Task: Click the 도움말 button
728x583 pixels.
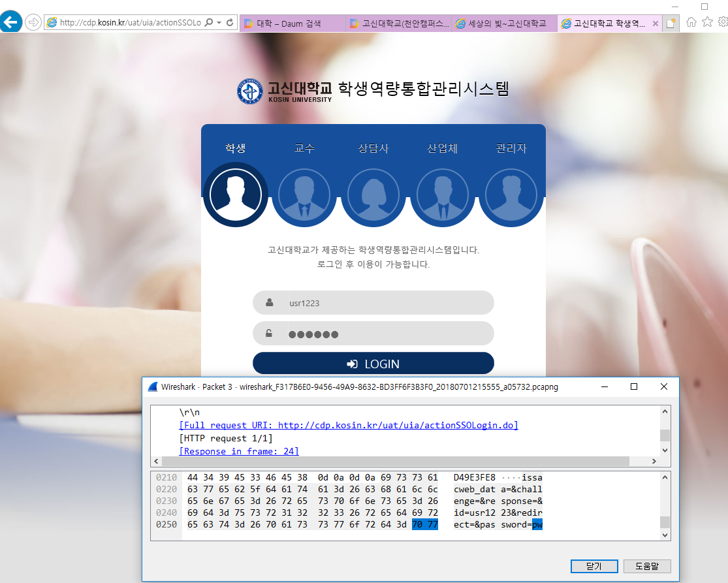Action: coord(647,566)
